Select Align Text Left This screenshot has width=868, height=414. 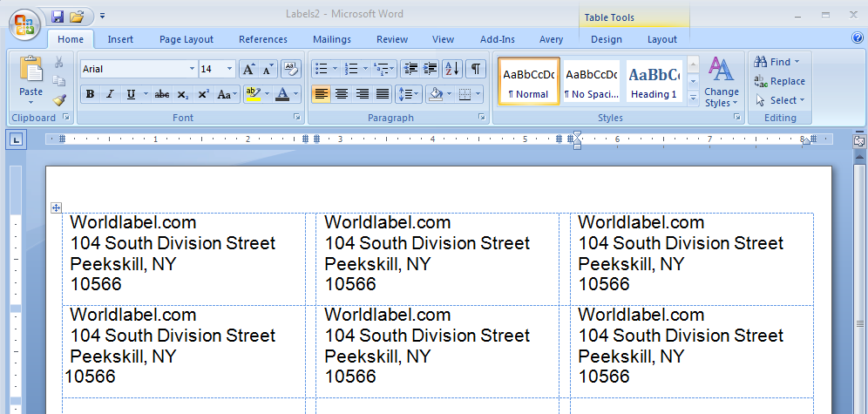[x=321, y=94]
